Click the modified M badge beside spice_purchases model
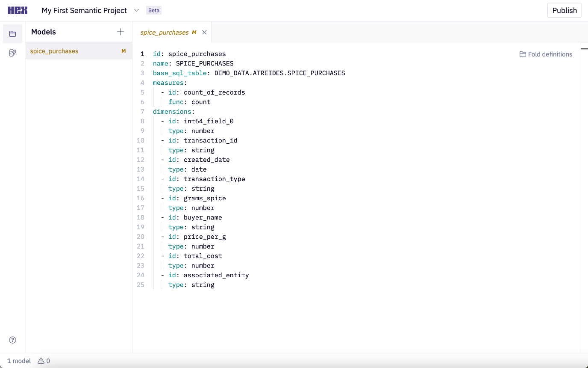 pos(123,51)
